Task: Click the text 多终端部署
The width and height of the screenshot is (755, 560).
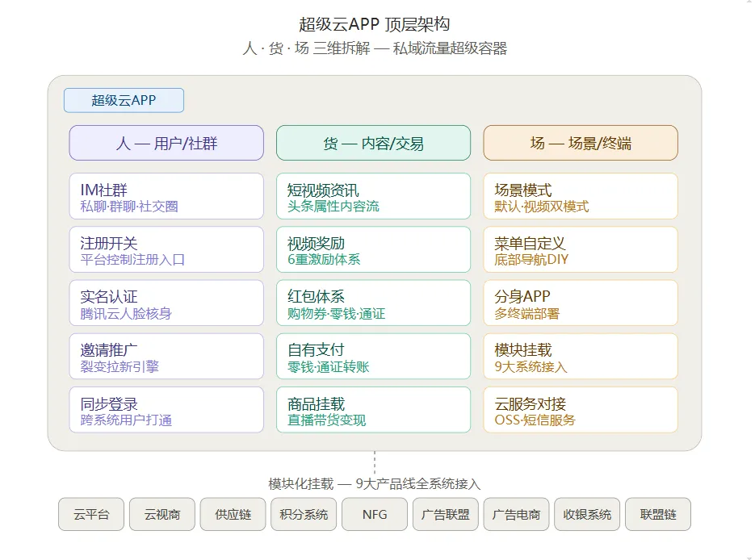Action: (x=527, y=314)
